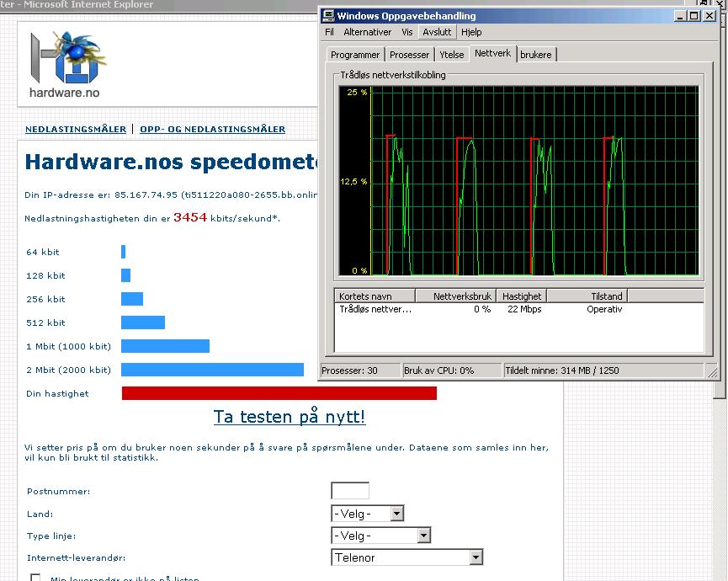The width and height of the screenshot is (728, 581).
Task: Switch to the Ytelse tab
Action: tap(452, 55)
